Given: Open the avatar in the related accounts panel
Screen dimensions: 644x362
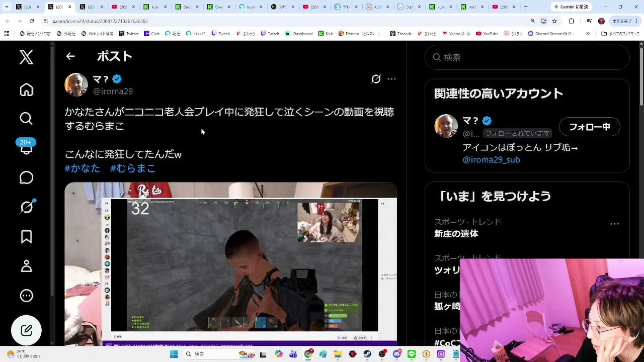Looking at the screenshot, I should (446, 126).
